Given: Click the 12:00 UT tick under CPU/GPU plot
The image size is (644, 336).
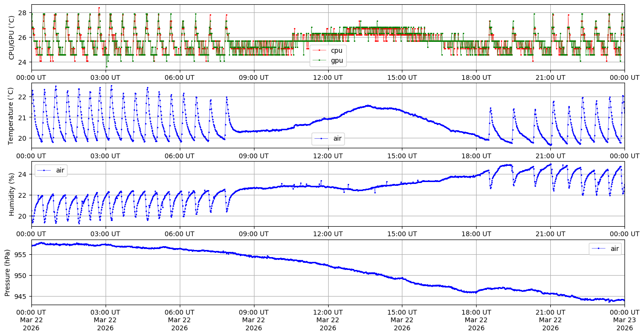Looking at the screenshot, I should [x=328, y=77].
